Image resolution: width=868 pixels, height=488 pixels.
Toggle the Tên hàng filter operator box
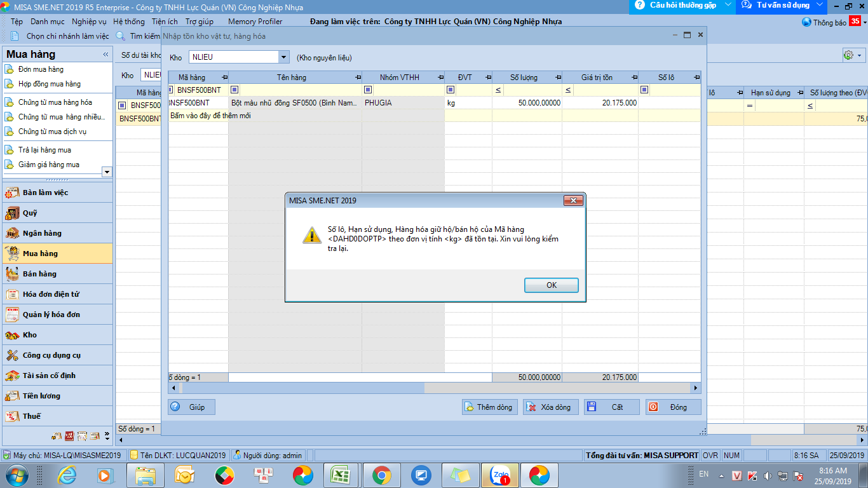tap(234, 90)
